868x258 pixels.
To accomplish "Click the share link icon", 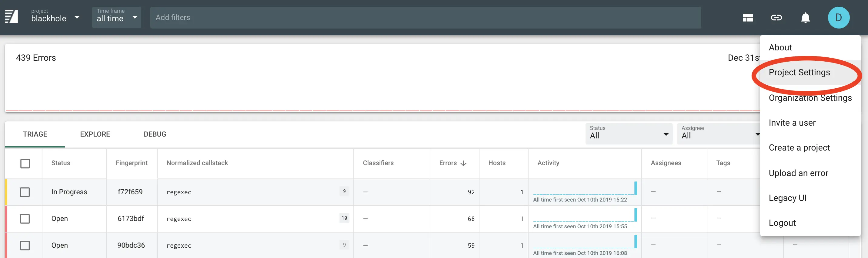I will pos(776,18).
